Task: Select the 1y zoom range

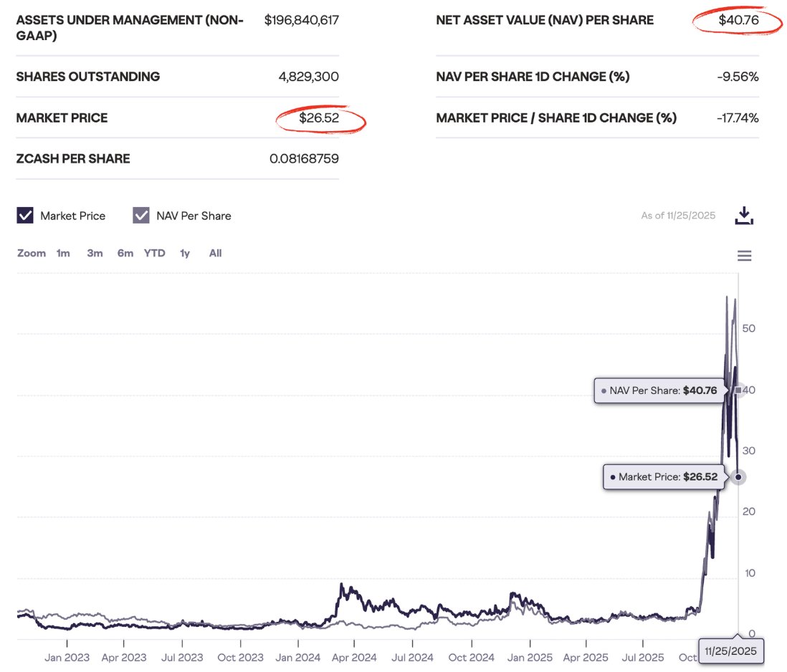Action: [185, 253]
